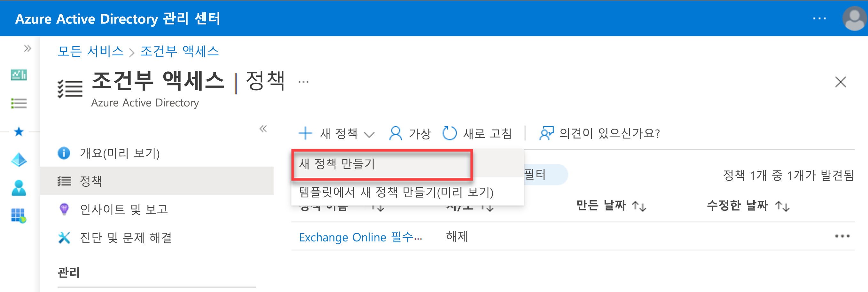Viewport: 868px width, 292px height.
Task: Collapse the blade menu with double chevron
Action: click(263, 129)
